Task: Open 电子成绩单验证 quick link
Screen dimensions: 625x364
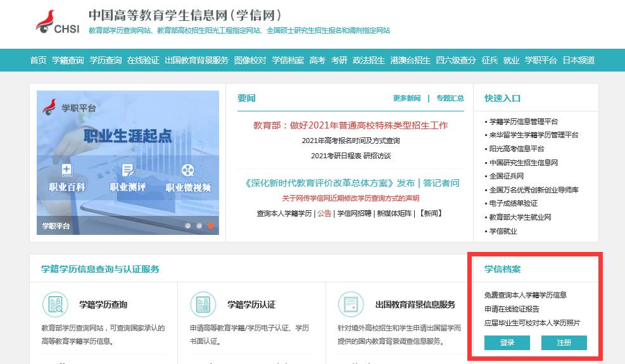Action: click(514, 203)
